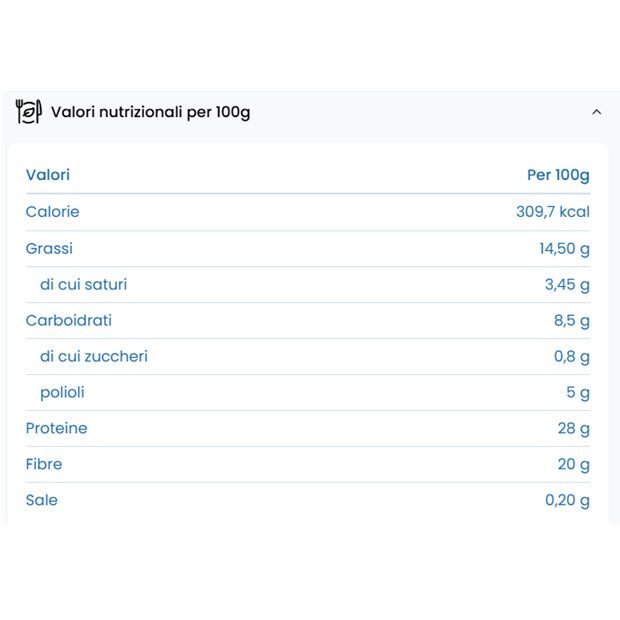Select the 'di cui zuccheri' row
The height and width of the screenshot is (620, 620).
click(94, 356)
